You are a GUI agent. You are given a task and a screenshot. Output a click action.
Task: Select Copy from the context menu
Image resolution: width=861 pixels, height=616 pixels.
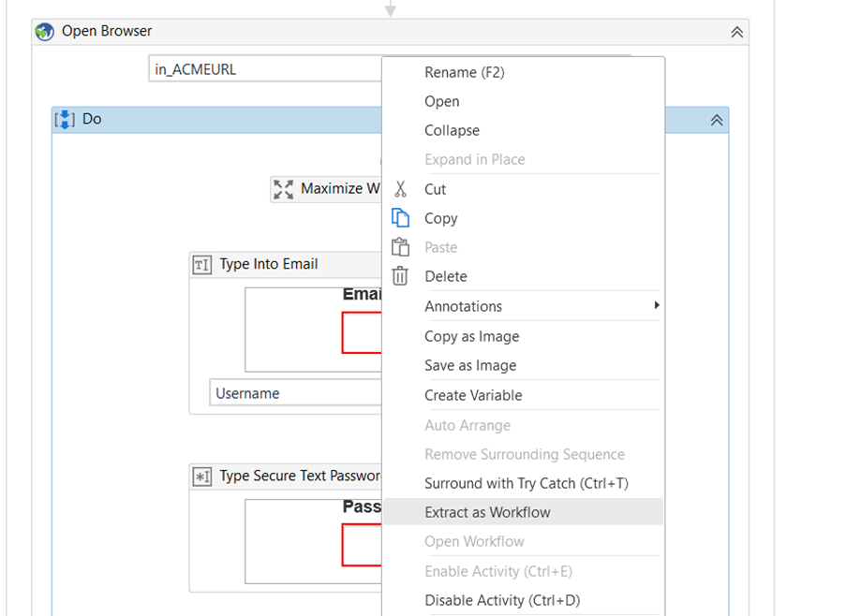[x=524, y=218]
